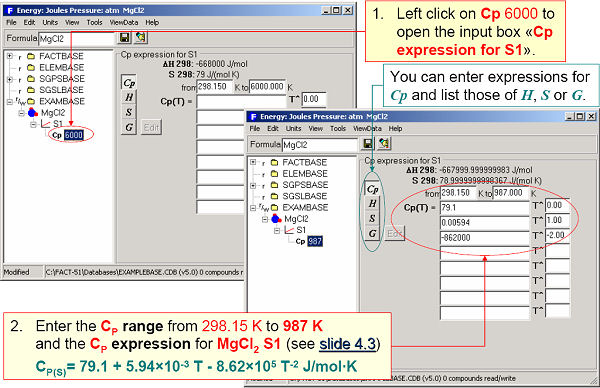Open ViewData menu in back window
This screenshot has width=600, height=388.
click(124, 22)
